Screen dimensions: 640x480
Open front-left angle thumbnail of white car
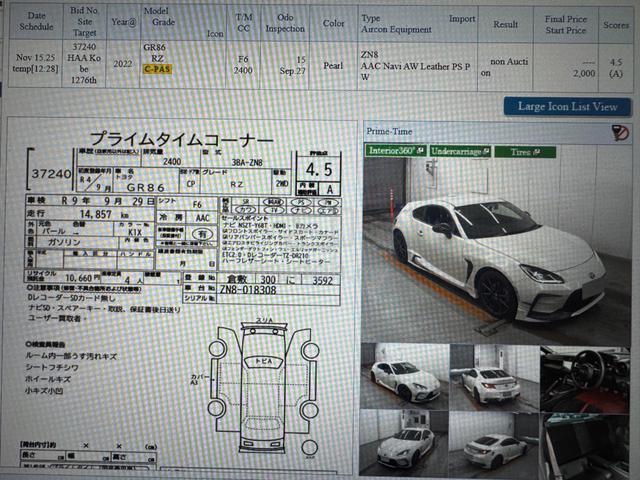coord(405,377)
